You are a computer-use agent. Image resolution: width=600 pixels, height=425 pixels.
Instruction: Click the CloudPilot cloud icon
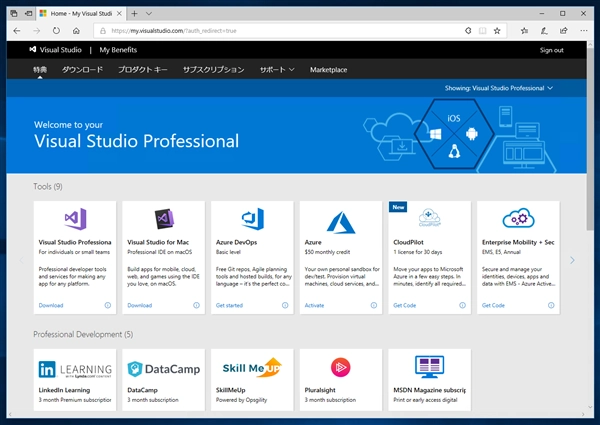(429, 218)
